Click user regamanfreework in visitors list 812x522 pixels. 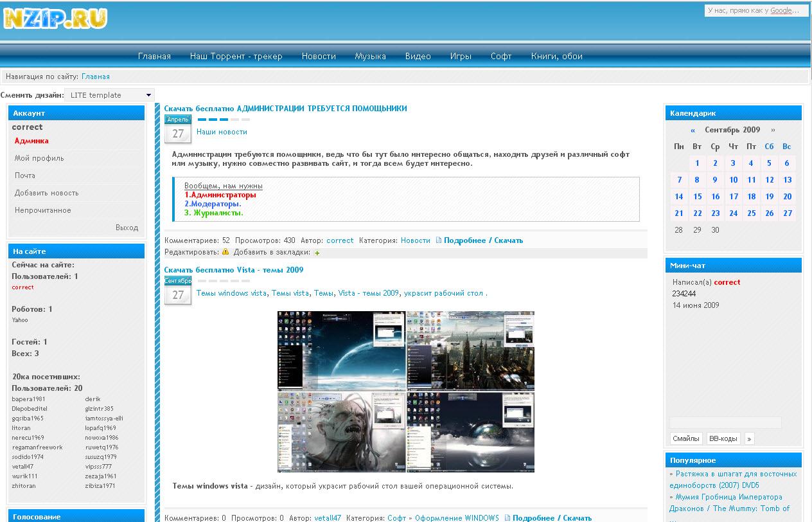[x=37, y=447]
